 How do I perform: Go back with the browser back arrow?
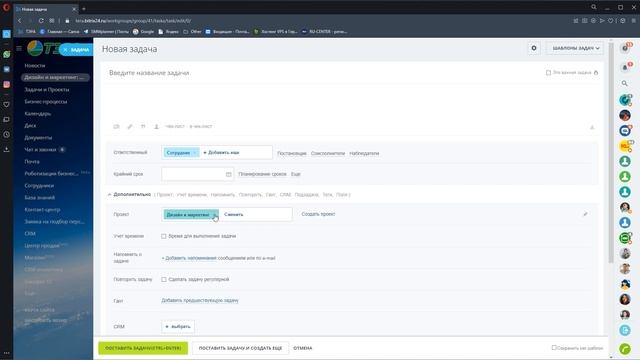[19, 20]
